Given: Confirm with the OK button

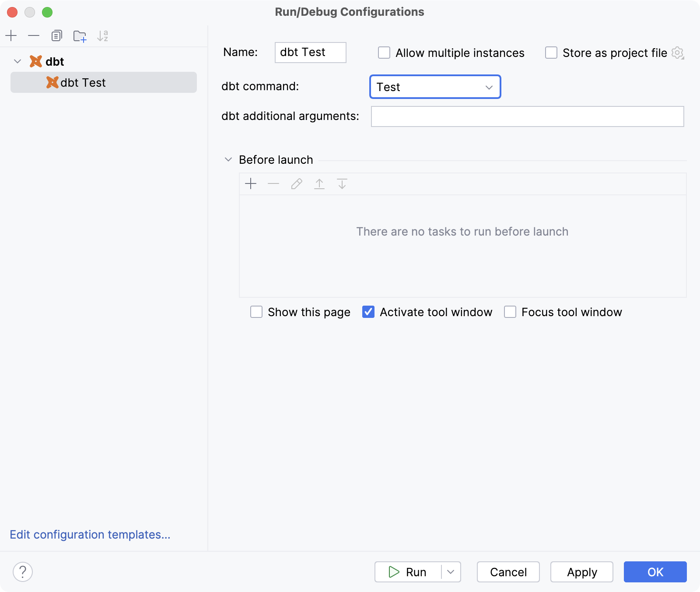Looking at the screenshot, I should (x=655, y=572).
